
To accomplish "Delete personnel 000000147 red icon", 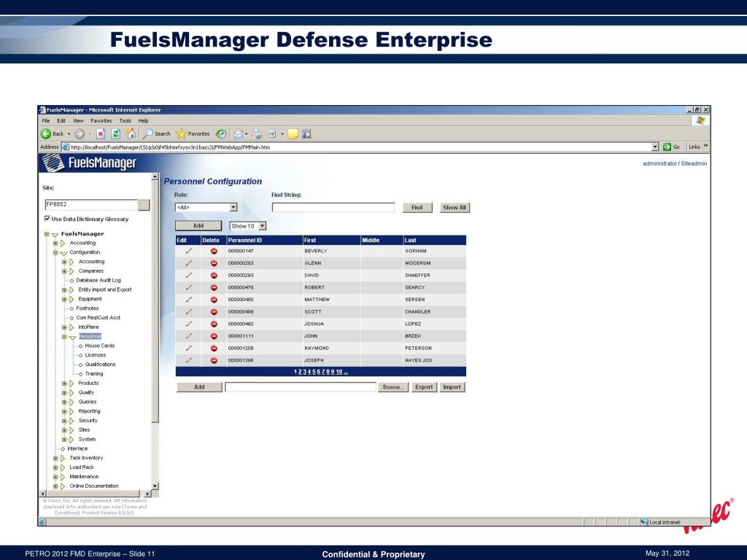I will (x=214, y=251).
